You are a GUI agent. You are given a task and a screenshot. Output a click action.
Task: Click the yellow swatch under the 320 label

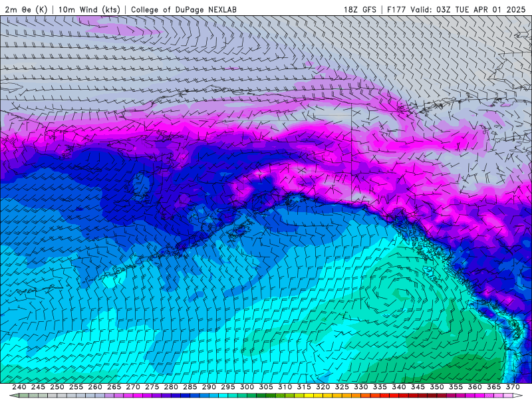pyautogui.click(x=318, y=396)
